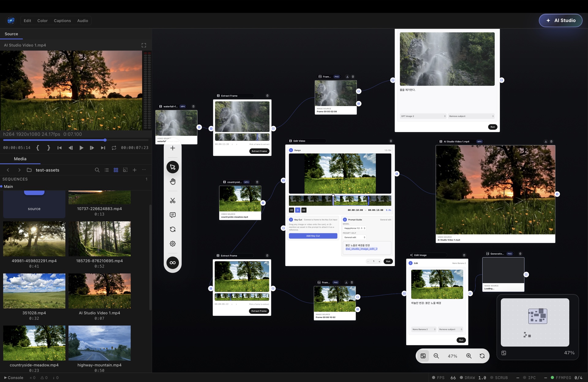Screen dimensions: 588x382
Task: Open General edit prompt help dropdown
Action: tap(354, 237)
